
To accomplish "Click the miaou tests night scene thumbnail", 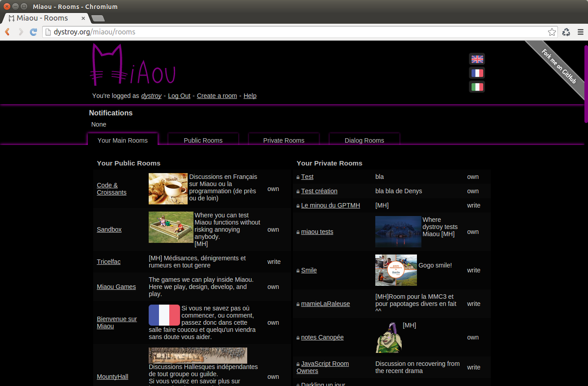I will pos(398,232).
